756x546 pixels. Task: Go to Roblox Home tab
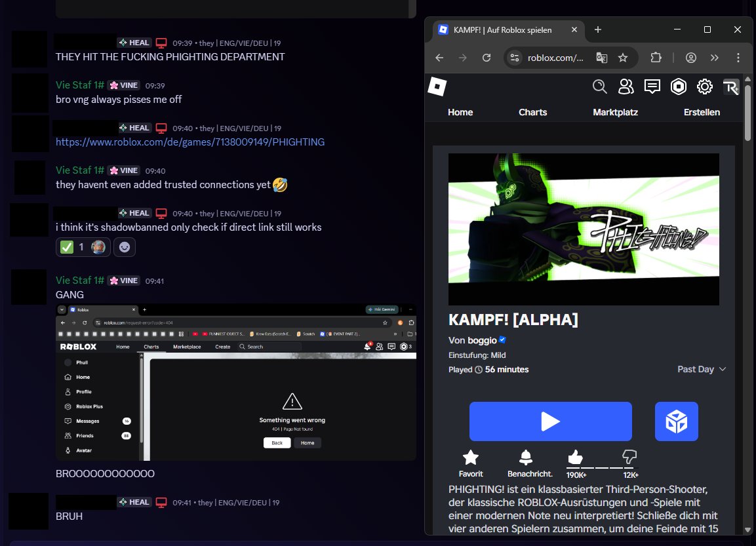click(x=460, y=112)
